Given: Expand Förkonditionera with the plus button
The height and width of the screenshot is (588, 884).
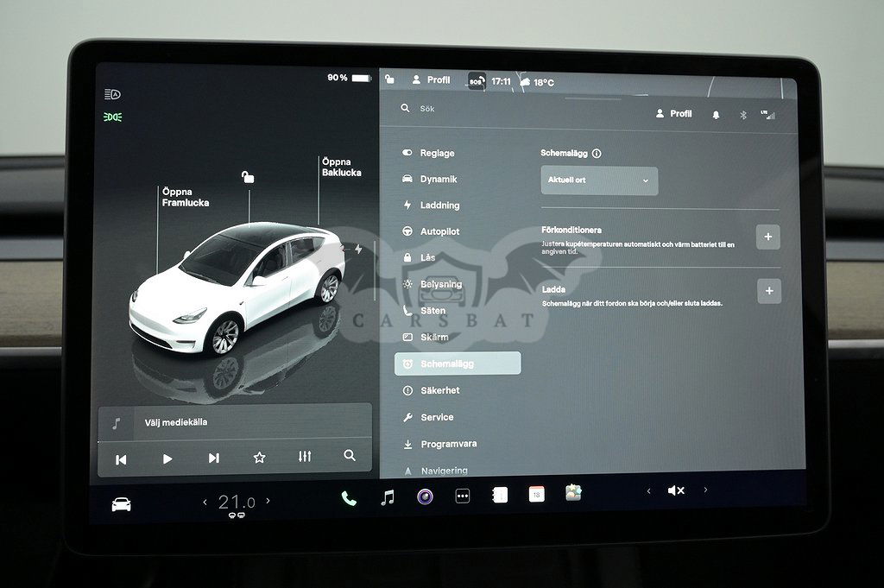Looking at the screenshot, I should [767, 237].
